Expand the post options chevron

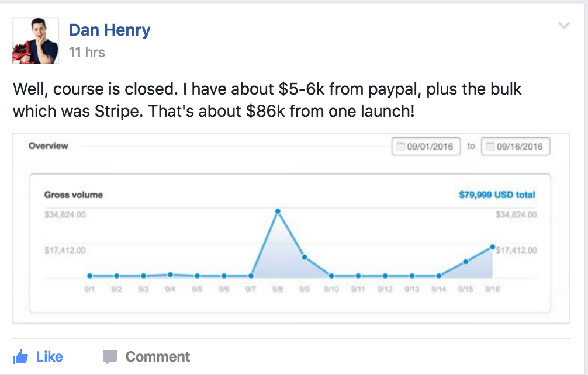(564, 25)
